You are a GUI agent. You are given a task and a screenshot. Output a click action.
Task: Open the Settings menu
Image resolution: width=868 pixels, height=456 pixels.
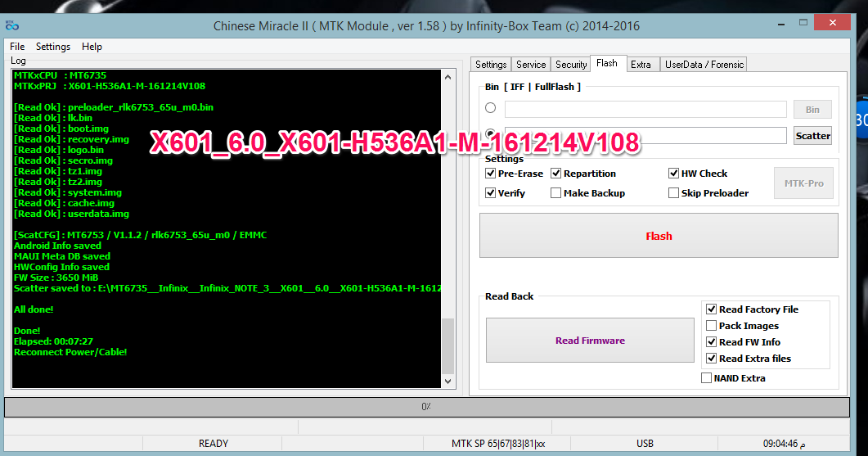(53, 47)
